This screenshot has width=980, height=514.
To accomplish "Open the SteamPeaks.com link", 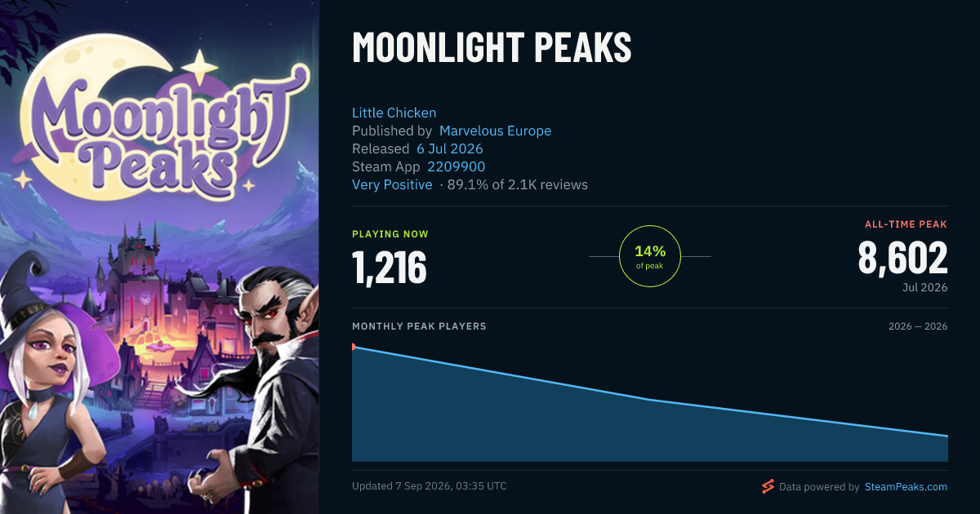I will coord(906,487).
